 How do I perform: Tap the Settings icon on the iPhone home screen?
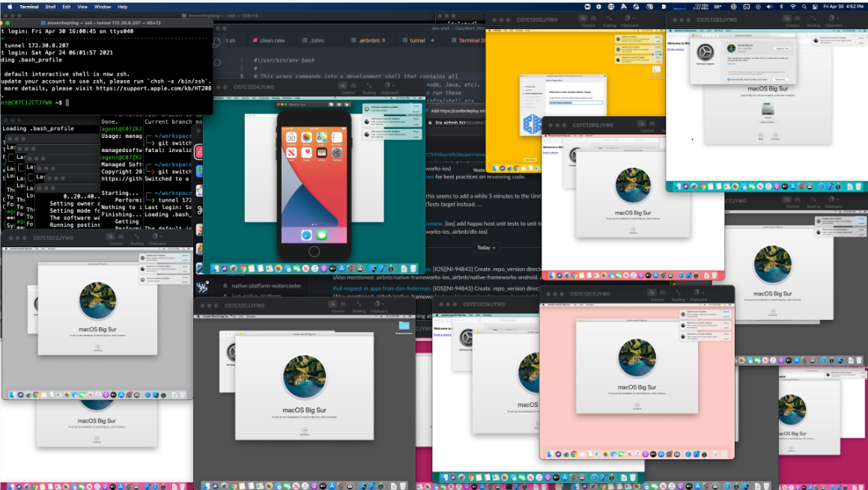336,154
